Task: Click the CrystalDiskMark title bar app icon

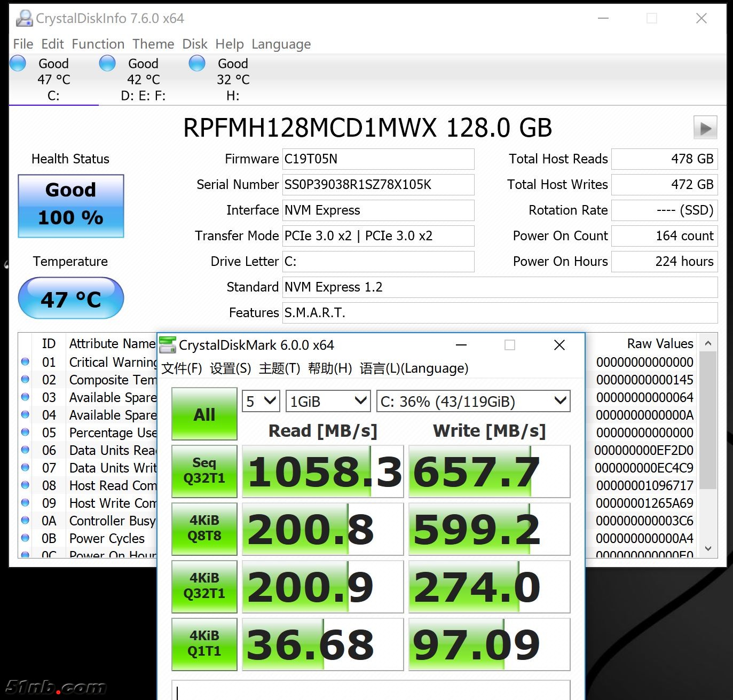Action: pos(168,345)
